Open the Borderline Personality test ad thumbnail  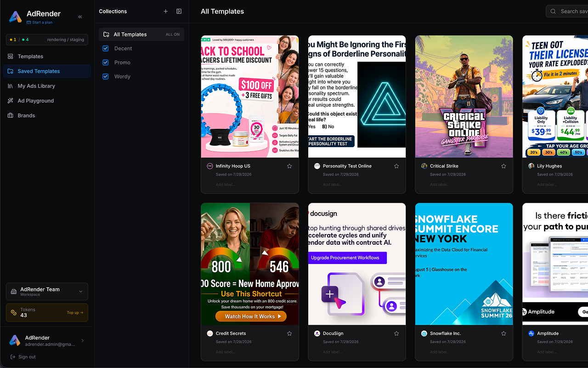tap(357, 97)
